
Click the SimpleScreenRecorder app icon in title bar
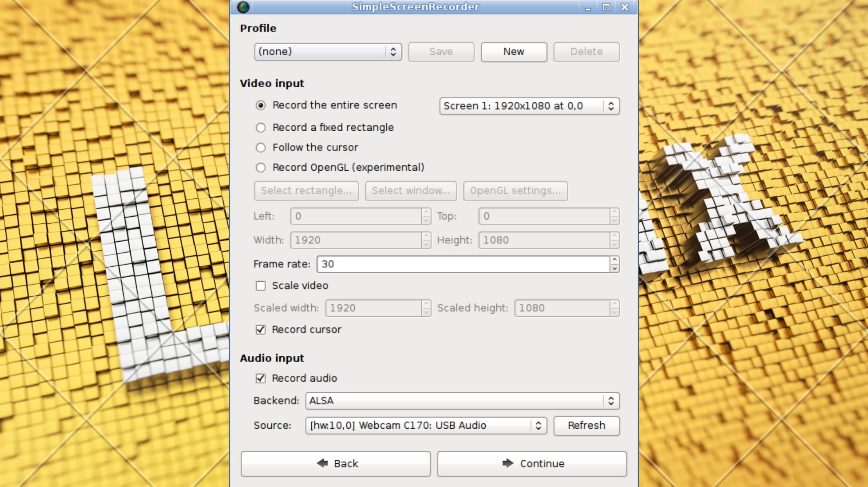[243, 7]
